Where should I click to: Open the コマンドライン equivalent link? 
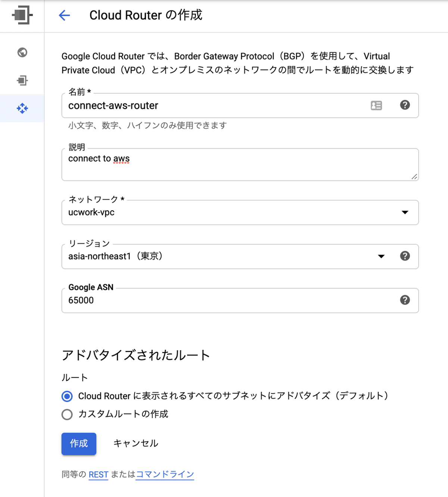pos(165,474)
